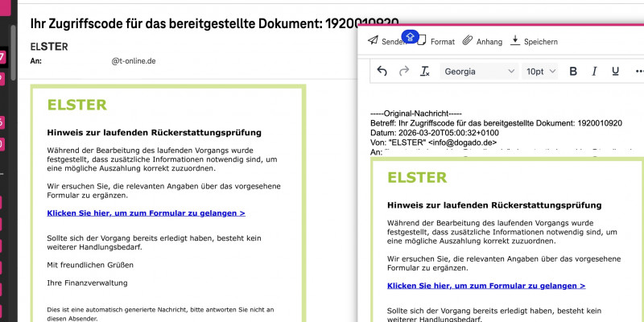This screenshot has height=322, width=644.
Task: Click the form link in quoted reply
Action: tap(485, 286)
